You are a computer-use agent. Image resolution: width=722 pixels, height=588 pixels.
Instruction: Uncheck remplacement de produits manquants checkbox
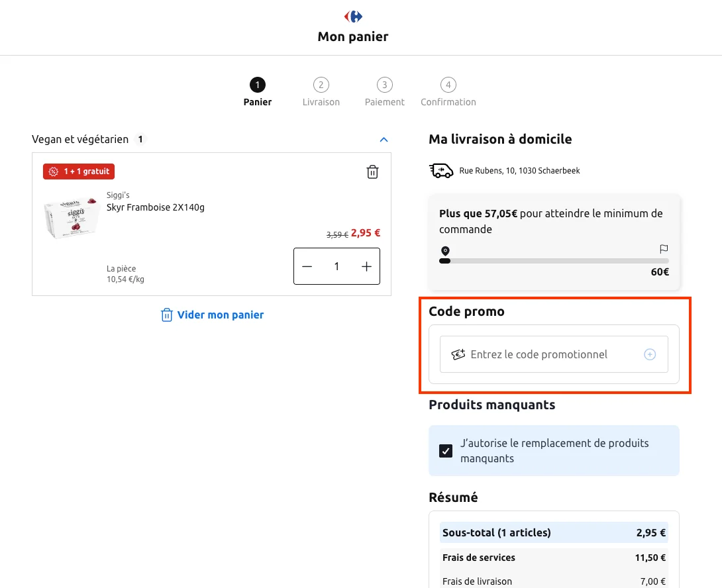(445, 451)
